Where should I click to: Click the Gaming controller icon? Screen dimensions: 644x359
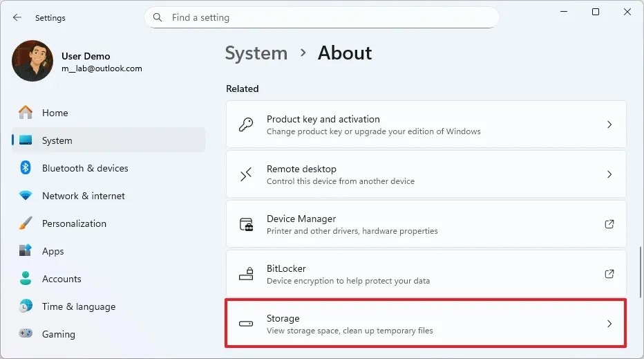[26, 333]
